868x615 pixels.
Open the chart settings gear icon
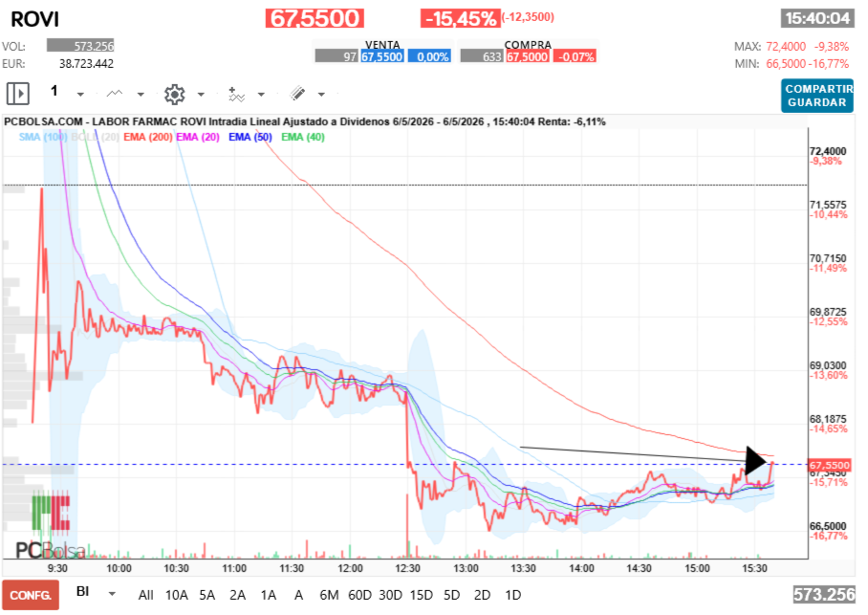coord(174,94)
